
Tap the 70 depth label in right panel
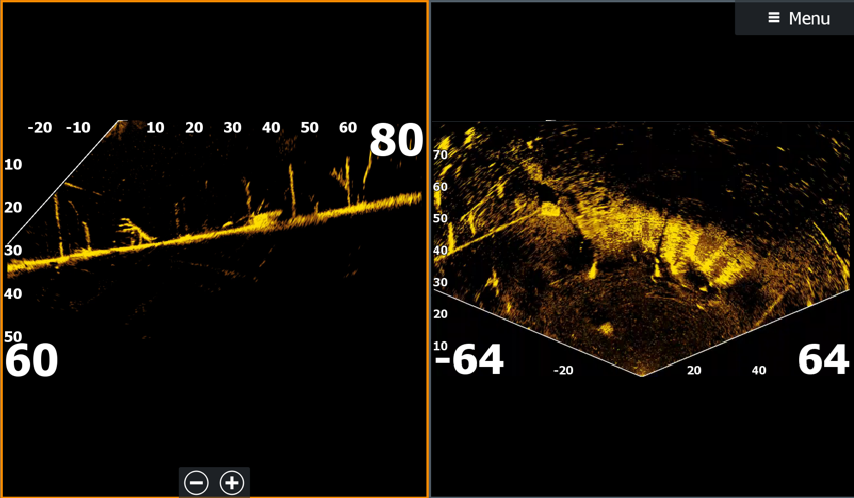(x=440, y=155)
